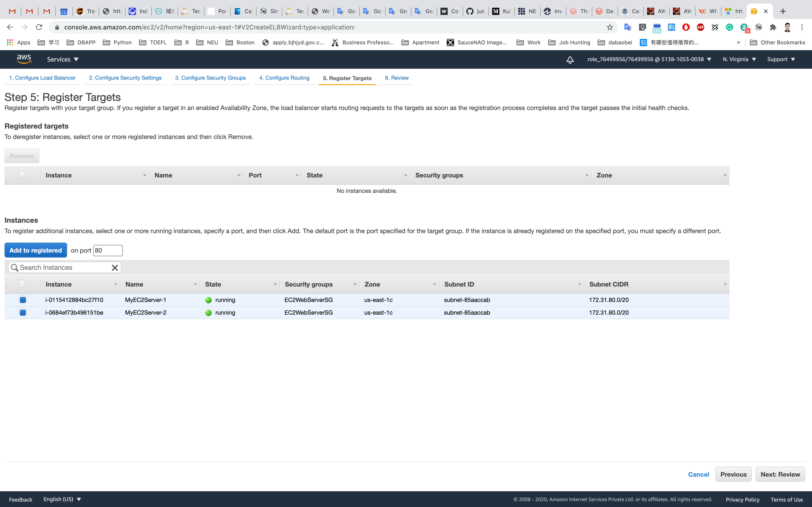Clear search with the X icon

[x=114, y=268]
